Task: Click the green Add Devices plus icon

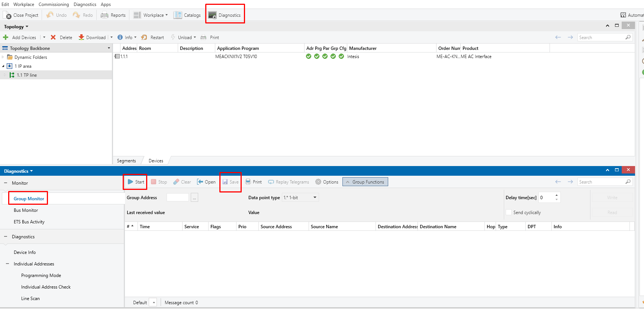Action: tap(6, 38)
